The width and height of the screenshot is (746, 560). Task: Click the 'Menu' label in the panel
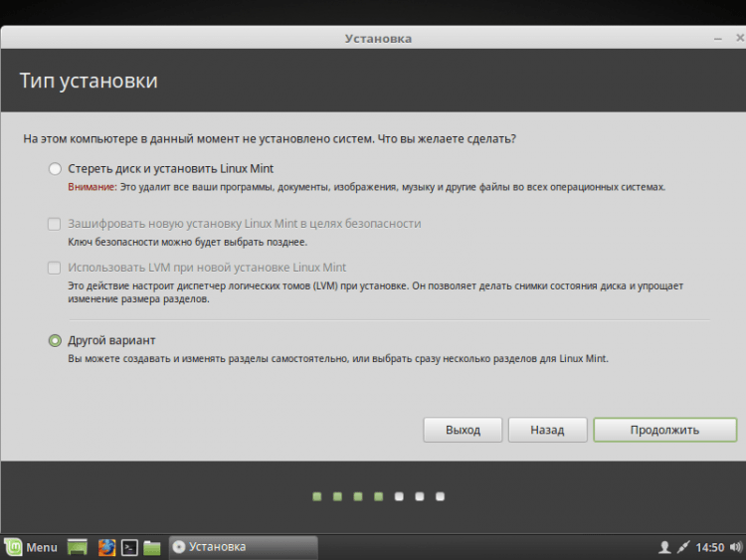pos(42,548)
